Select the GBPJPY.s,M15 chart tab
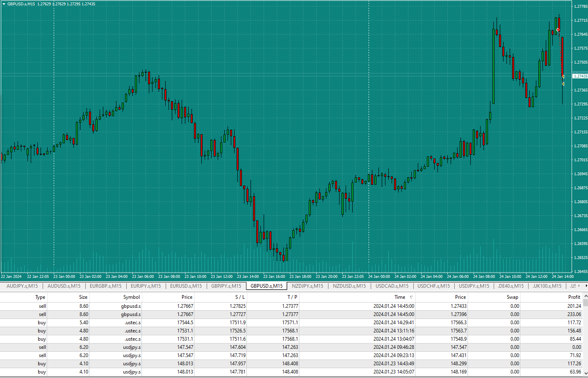Image resolution: width=588 pixels, height=378 pixels. tap(226, 286)
